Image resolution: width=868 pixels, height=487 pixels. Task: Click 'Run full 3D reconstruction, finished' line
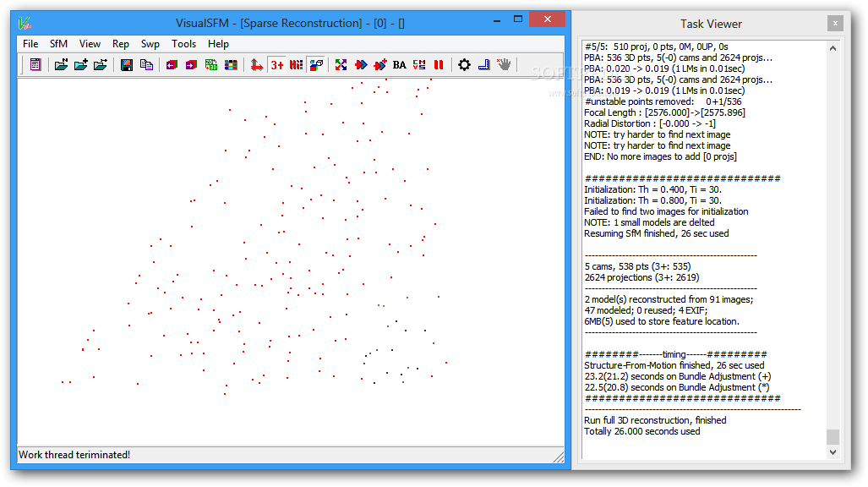coord(655,420)
